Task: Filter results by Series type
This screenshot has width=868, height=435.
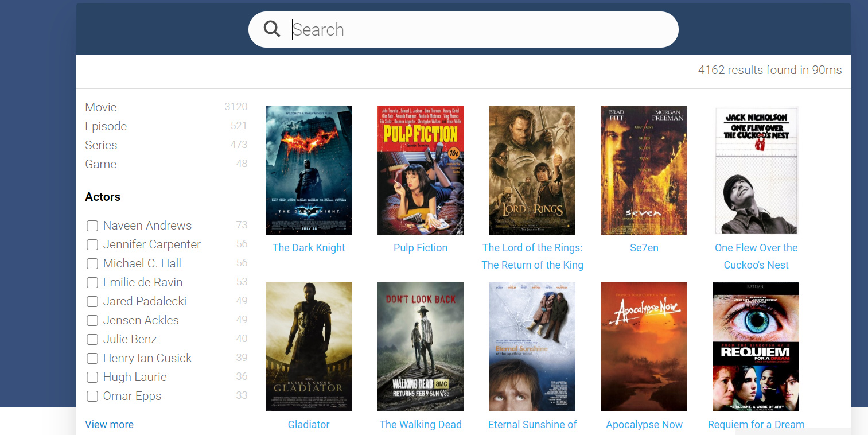Action: 101,145
